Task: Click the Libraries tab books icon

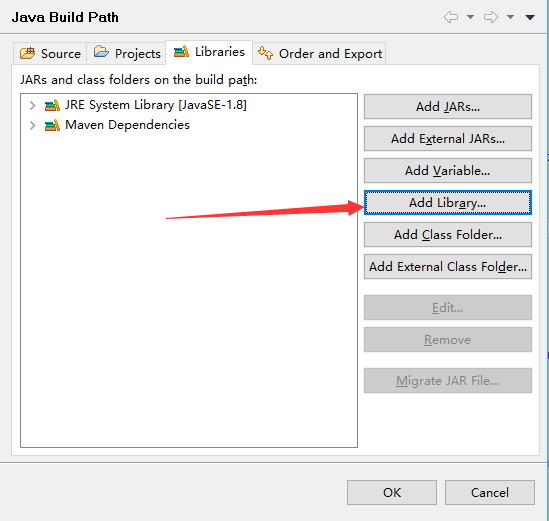Action: coord(181,51)
